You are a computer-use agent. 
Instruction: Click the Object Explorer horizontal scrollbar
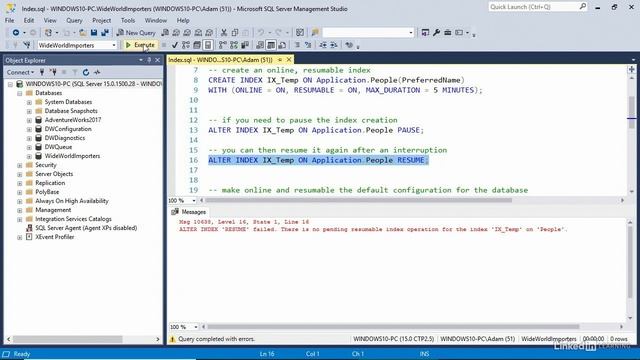[x=67, y=339]
